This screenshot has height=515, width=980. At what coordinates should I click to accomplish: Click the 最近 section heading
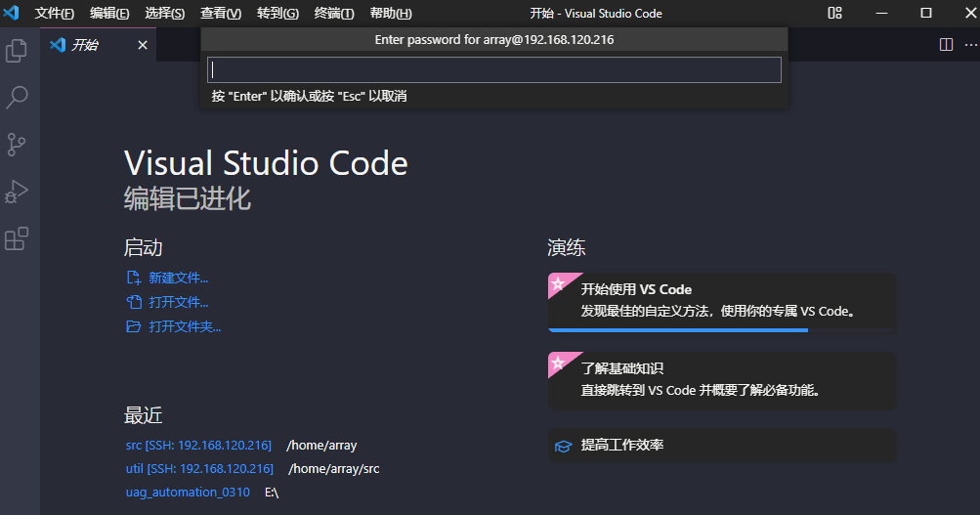[143, 415]
